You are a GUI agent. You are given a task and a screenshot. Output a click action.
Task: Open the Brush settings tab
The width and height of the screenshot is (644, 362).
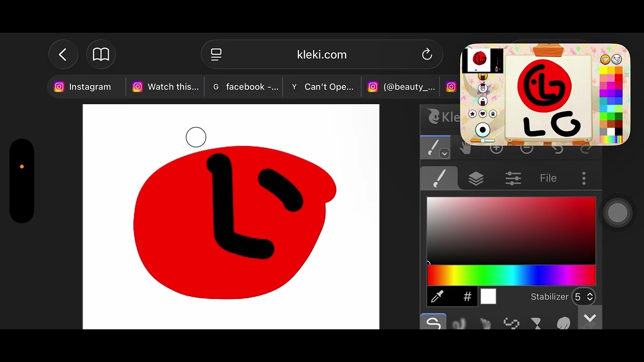439,178
